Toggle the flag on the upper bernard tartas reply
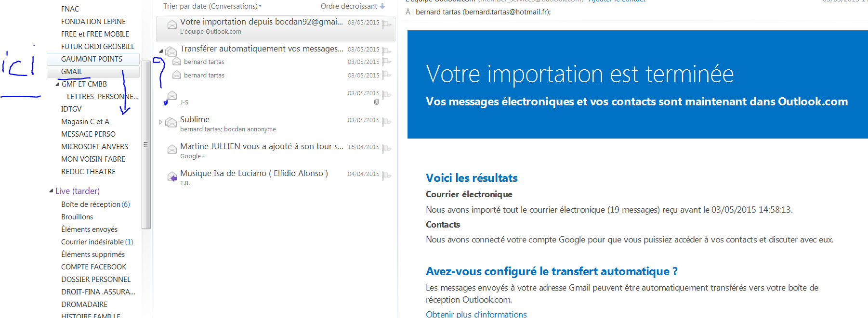Screen dimensions: 868x318 click(386, 62)
